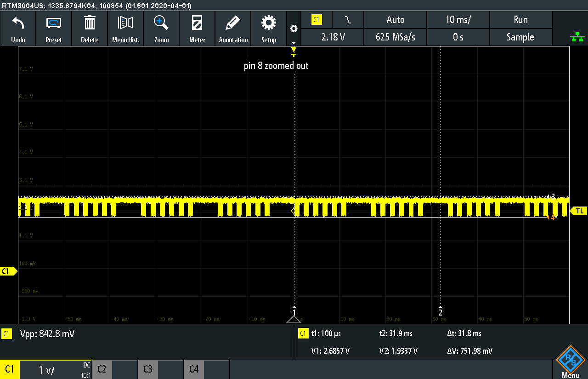Select the V2: 1.9337 V readout

click(398, 351)
